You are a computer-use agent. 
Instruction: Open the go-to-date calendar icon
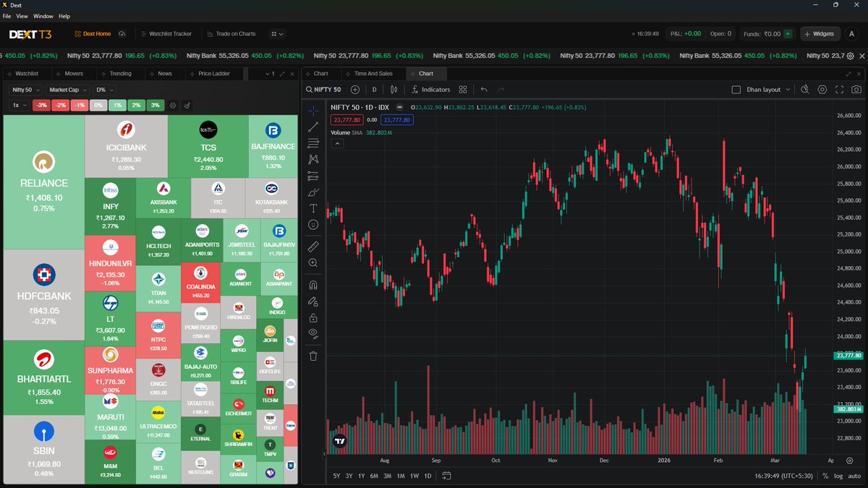coord(446,476)
